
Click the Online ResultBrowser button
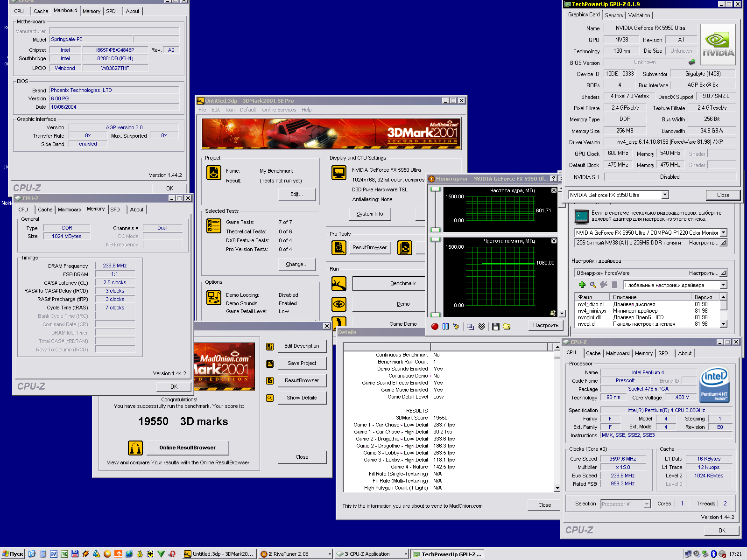point(187,448)
